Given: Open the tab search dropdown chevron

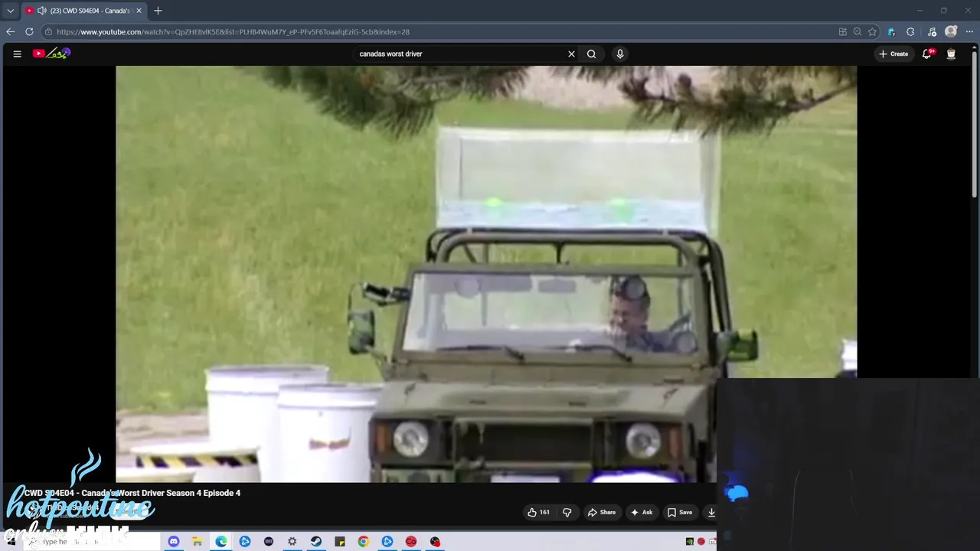Looking at the screenshot, I should point(10,11).
